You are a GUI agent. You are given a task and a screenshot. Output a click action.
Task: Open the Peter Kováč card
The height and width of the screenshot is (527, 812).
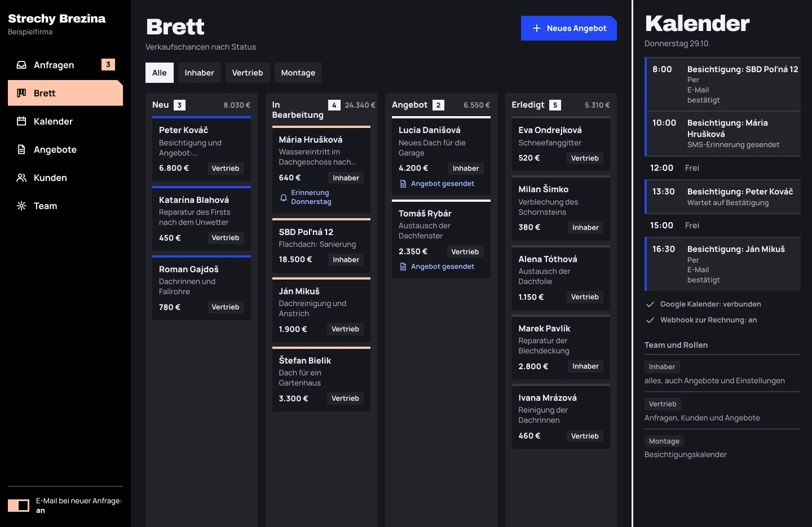point(201,149)
